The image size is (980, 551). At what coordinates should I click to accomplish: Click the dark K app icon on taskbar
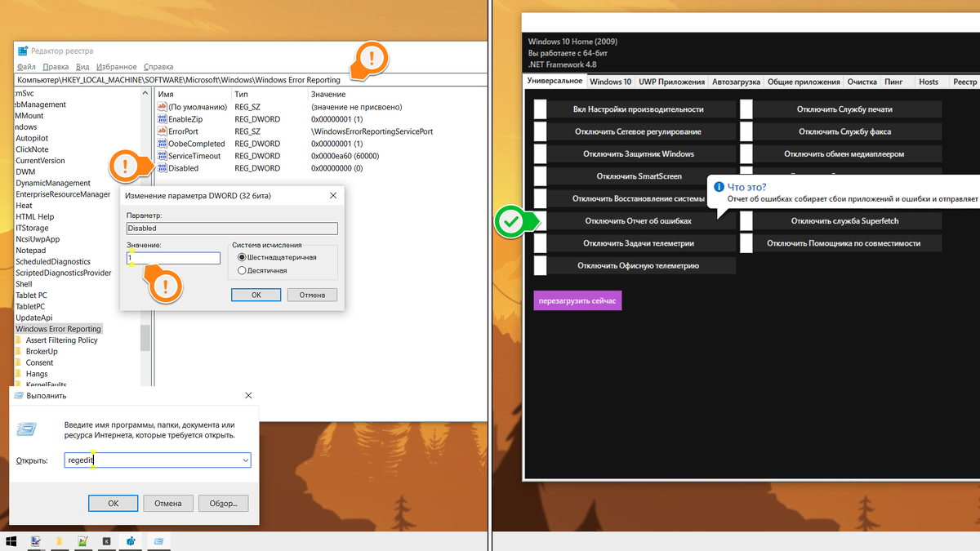point(106,540)
